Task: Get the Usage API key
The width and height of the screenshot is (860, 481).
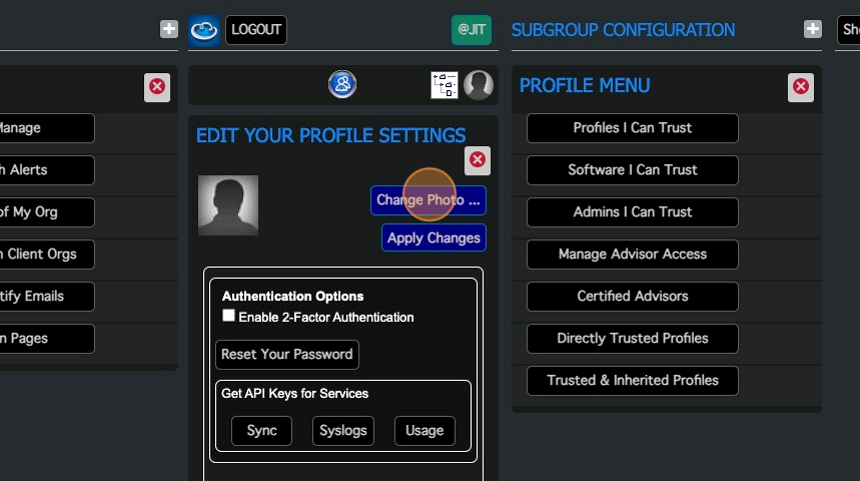Action: (424, 430)
